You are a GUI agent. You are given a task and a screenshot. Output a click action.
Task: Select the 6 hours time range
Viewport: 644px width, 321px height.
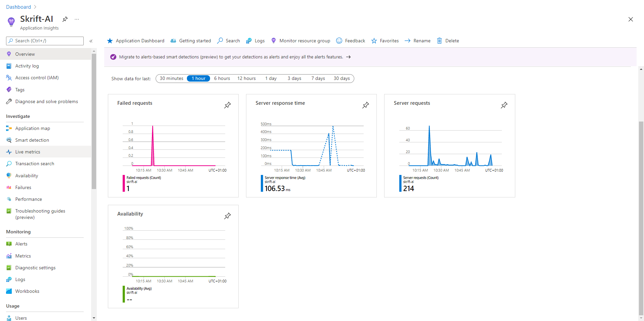pyautogui.click(x=222, y=78)
